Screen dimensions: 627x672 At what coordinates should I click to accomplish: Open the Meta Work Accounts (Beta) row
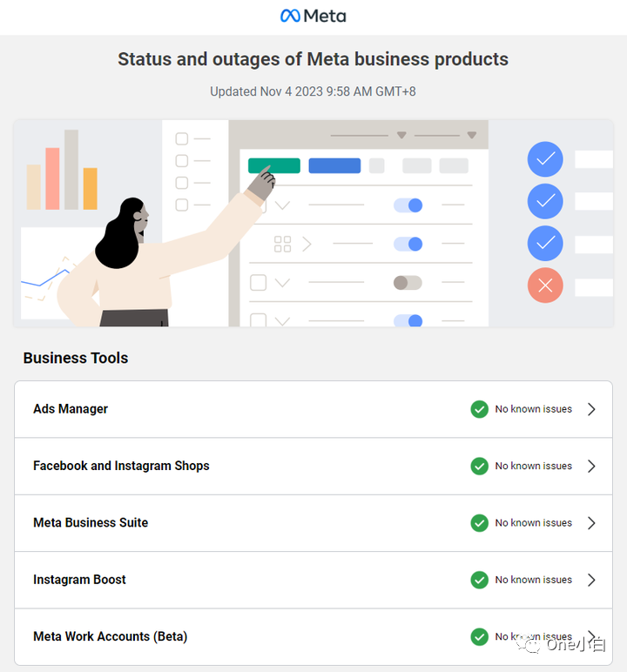point(313,637)
